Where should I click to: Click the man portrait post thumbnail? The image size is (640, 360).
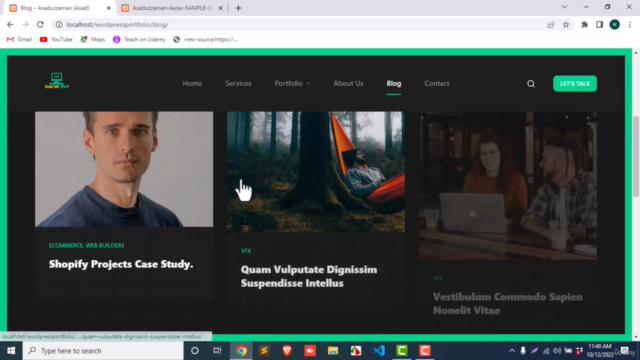click(x=124, y=169)
